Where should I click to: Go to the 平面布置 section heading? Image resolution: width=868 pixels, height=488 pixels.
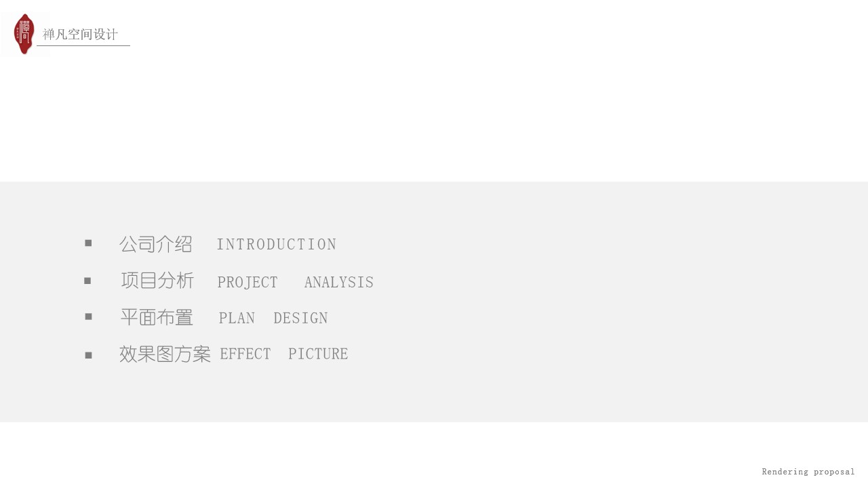point(157,317)
